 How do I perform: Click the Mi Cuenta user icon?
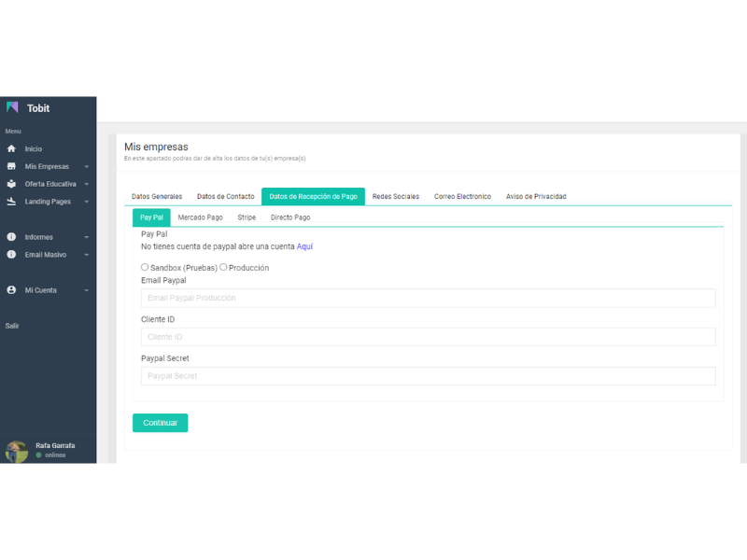tap(11, 290)
